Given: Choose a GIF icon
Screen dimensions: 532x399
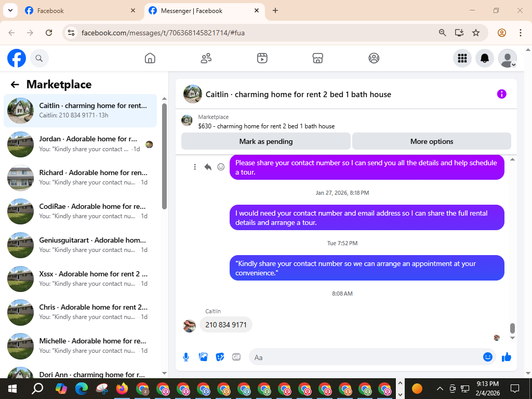Looking at the screenshot, I should click(236, 357).
